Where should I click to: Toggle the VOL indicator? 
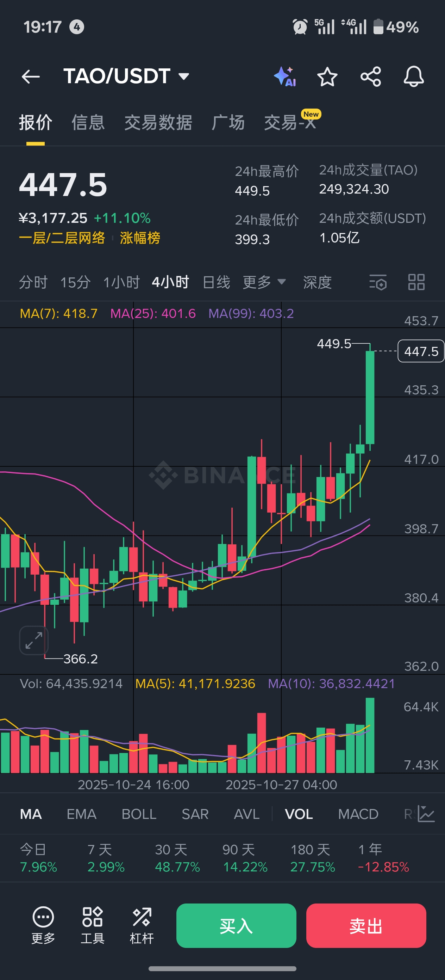coord(299,814)
